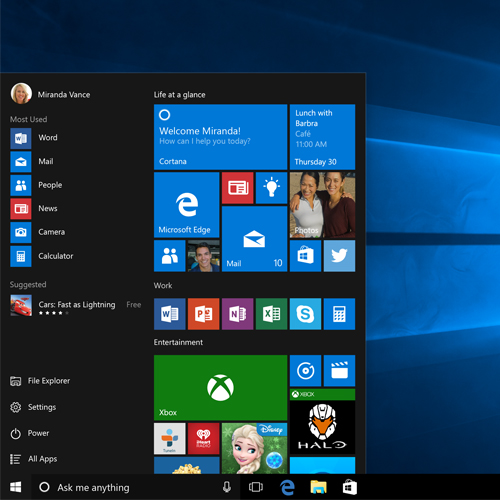Open Task View from the taskbar
The image size is (500, 500).
pos(256,487)
